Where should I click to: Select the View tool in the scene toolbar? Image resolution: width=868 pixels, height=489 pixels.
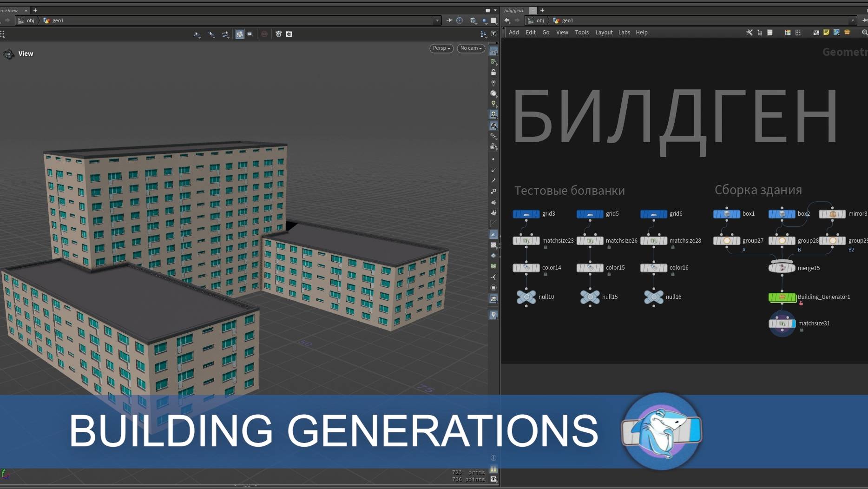point(197,34)
